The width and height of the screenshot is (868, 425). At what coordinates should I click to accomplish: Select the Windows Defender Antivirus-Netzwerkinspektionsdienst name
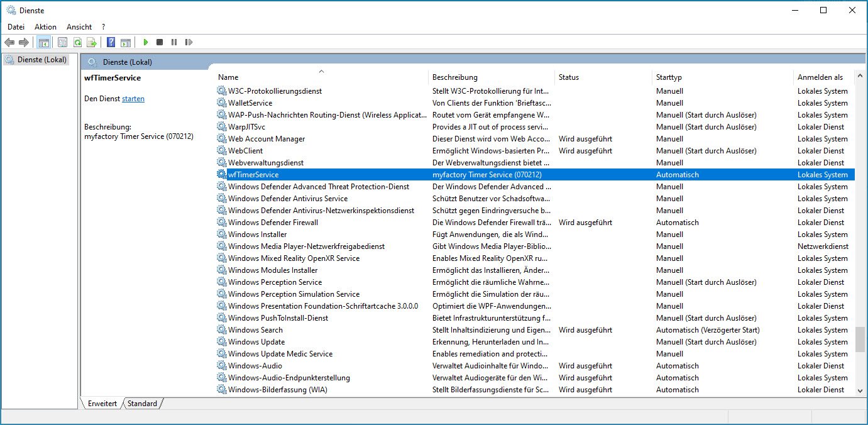coord(321,211)
